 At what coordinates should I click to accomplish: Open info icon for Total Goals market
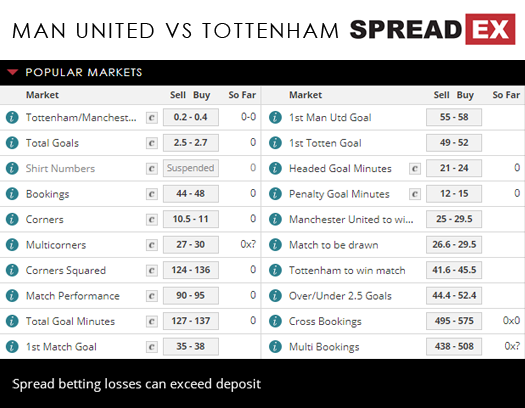12,143
